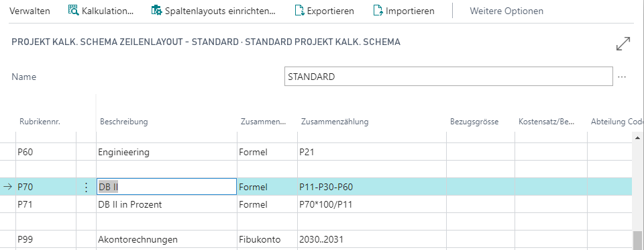Click the DB II description input field

167,187
